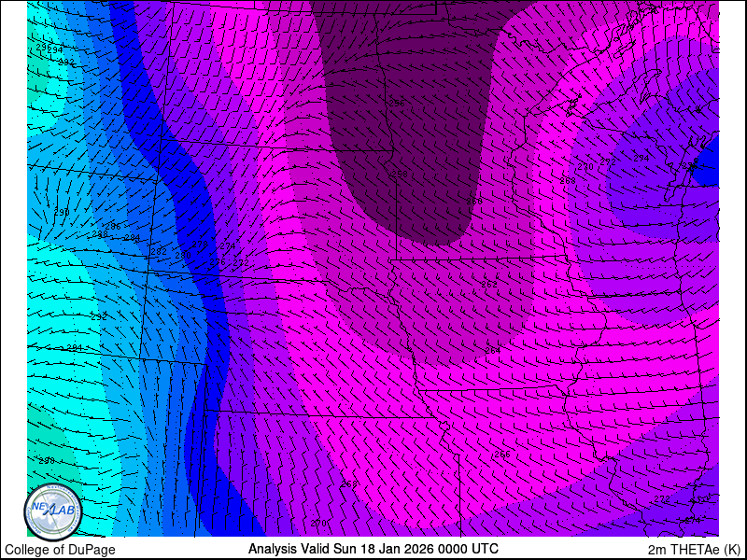Image resolution: width=747 pixels, height=560 pixels.
Task: Click the 256 contour label
Action: pos(397,104)
